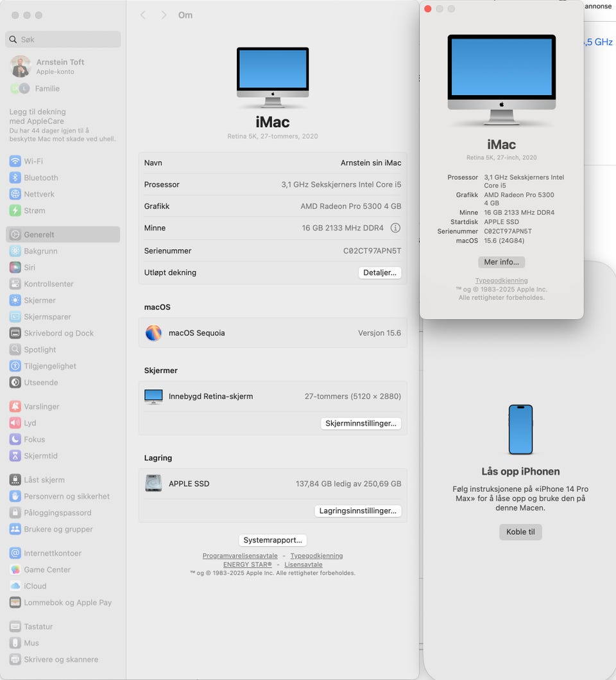This screenshot has width=616, height=680.
Task: Open Utseende appearance icon
Action: click(15, 383)
